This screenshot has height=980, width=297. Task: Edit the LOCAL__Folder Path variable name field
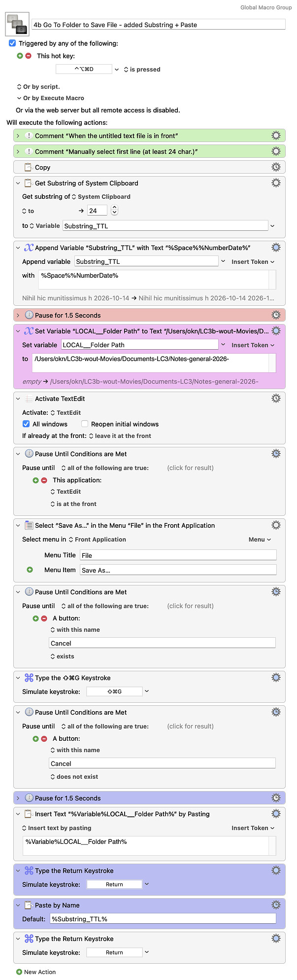tap(140, 345)
